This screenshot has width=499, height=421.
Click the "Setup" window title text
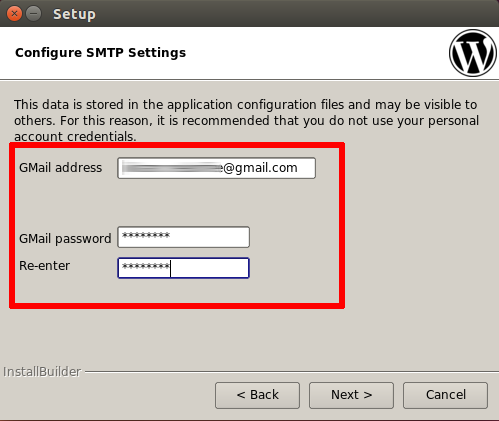pos(74,14)
